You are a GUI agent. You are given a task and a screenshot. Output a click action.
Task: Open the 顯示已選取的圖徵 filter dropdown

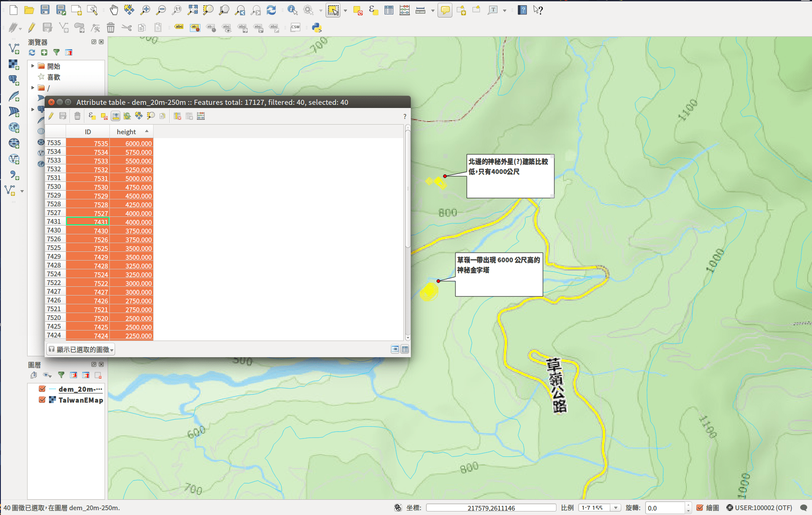tap(81, 349)
